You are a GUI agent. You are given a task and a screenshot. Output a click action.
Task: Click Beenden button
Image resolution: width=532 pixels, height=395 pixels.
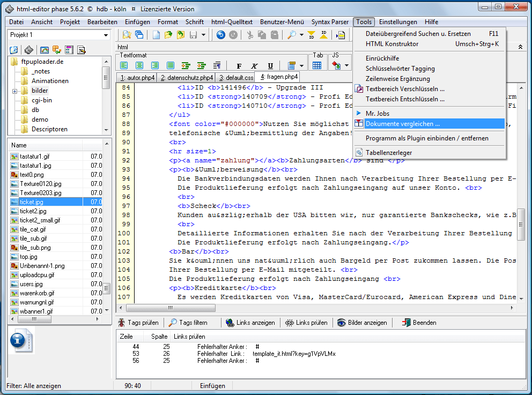419,323
